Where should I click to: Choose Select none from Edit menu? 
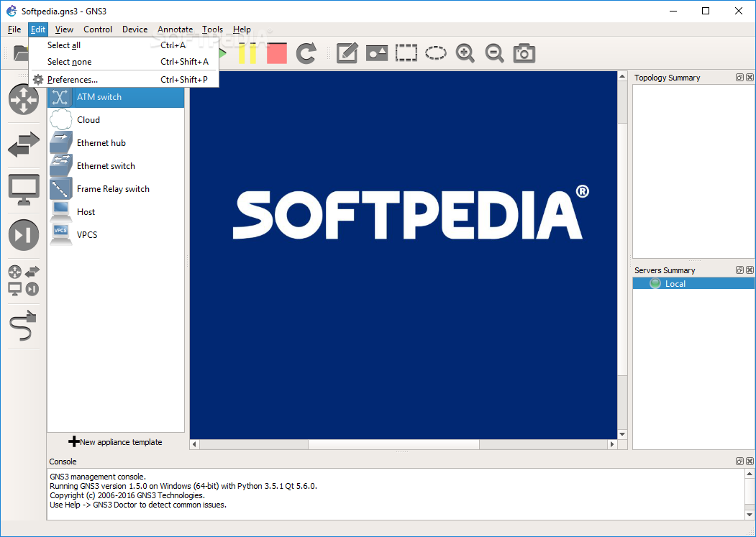(x=124, y=62)
